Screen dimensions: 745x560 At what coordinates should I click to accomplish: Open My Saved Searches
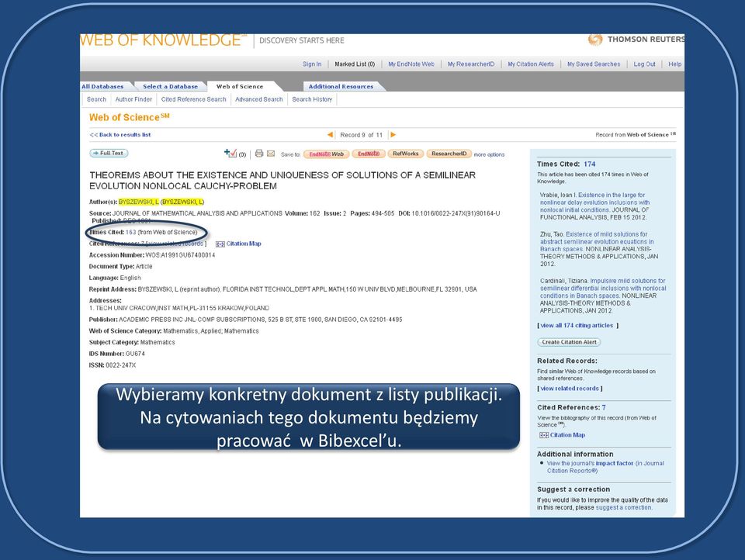point(594,64)
